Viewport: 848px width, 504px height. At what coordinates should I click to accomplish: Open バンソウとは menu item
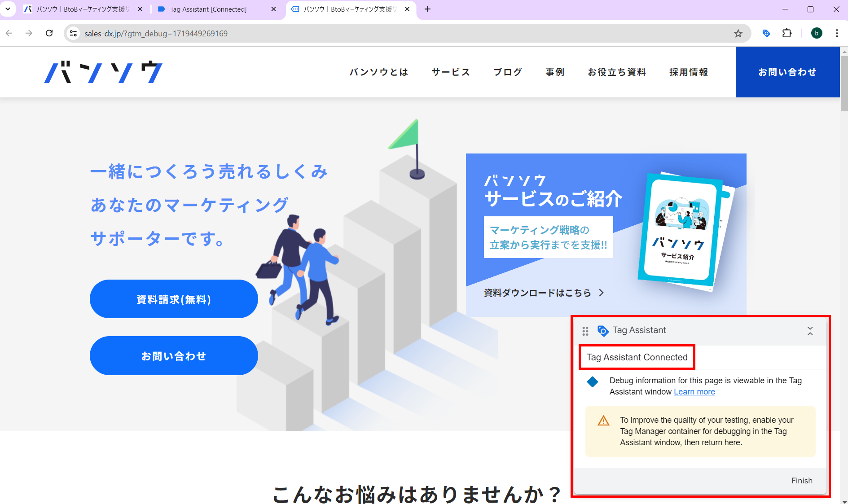click(379, 72)
